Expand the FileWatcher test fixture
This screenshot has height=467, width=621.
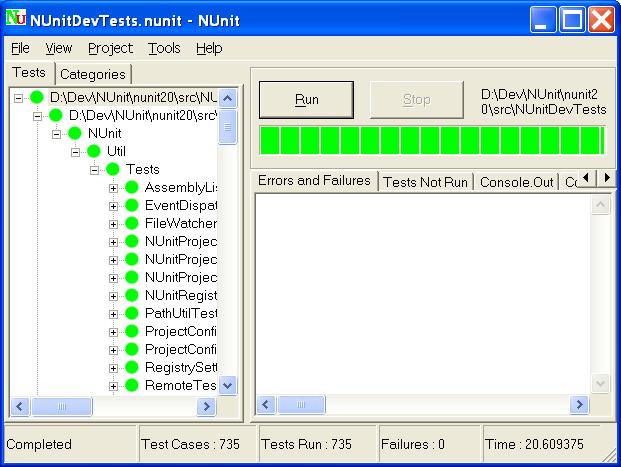click(113, 224)
